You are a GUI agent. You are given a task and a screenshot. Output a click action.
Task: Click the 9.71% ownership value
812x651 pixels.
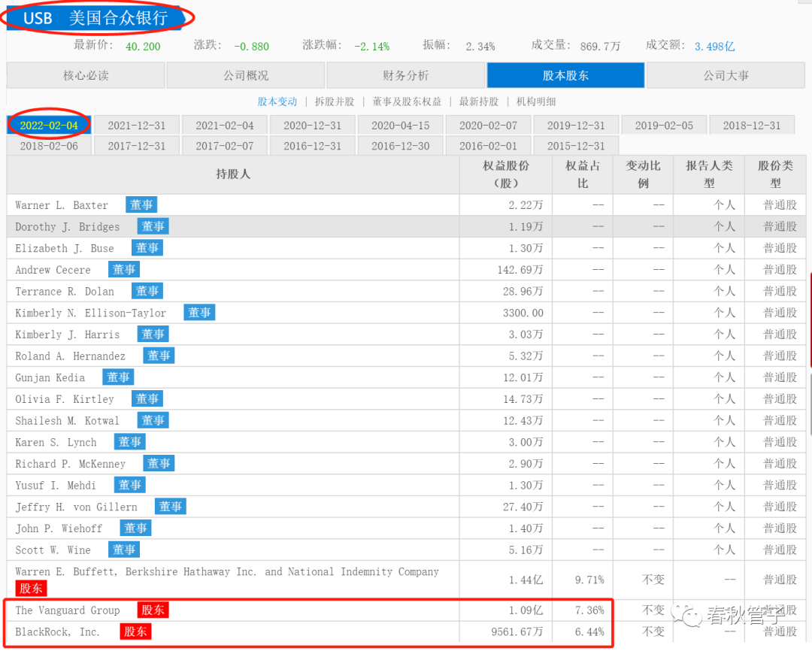[590, 580]
